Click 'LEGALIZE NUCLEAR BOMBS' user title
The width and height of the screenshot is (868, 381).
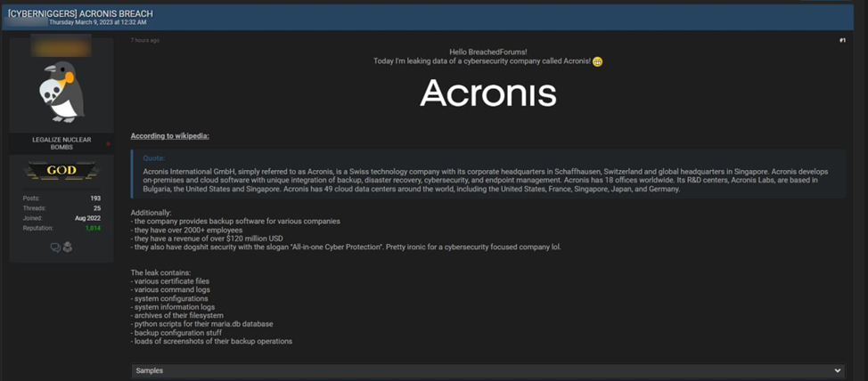point(61,143)
